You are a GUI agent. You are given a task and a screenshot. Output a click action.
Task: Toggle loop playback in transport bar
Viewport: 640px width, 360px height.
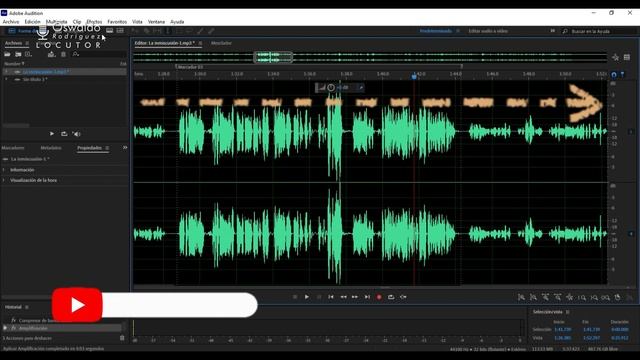tap(391, 297)
